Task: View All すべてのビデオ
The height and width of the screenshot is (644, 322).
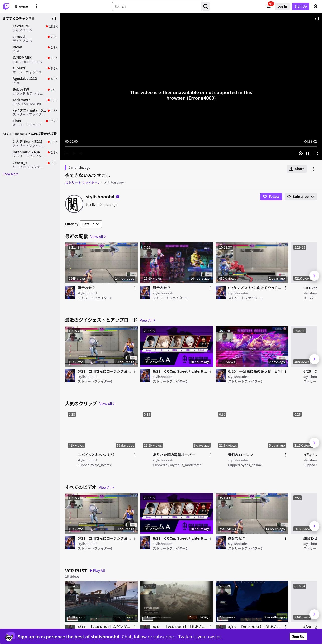Action: coord(107,488)
